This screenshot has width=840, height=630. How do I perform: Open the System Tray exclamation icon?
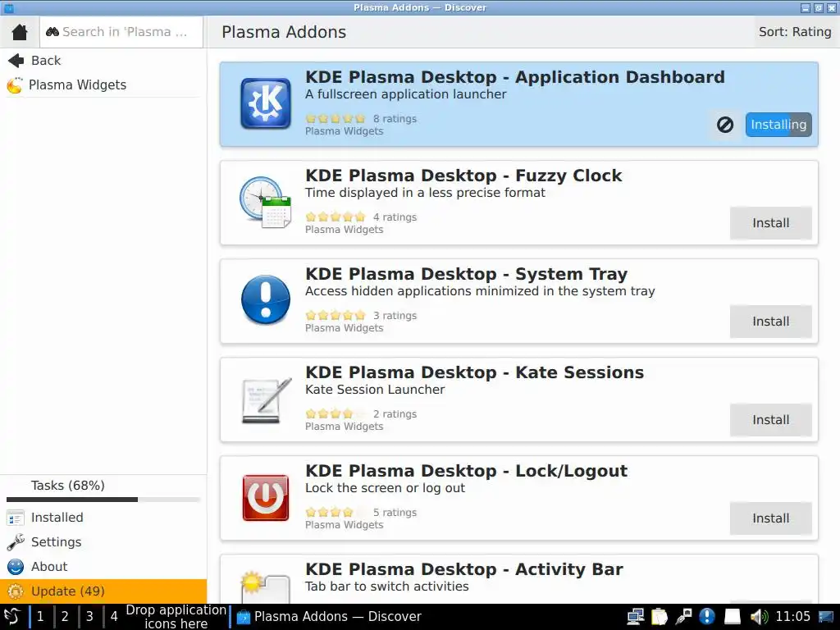pyautogui.click(x=266, y=300)
